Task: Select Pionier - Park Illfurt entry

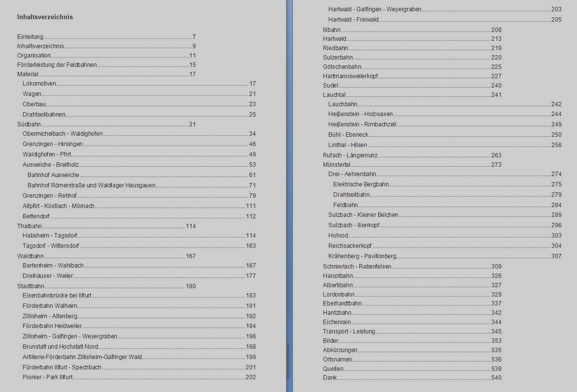Action: click(48, 377)
